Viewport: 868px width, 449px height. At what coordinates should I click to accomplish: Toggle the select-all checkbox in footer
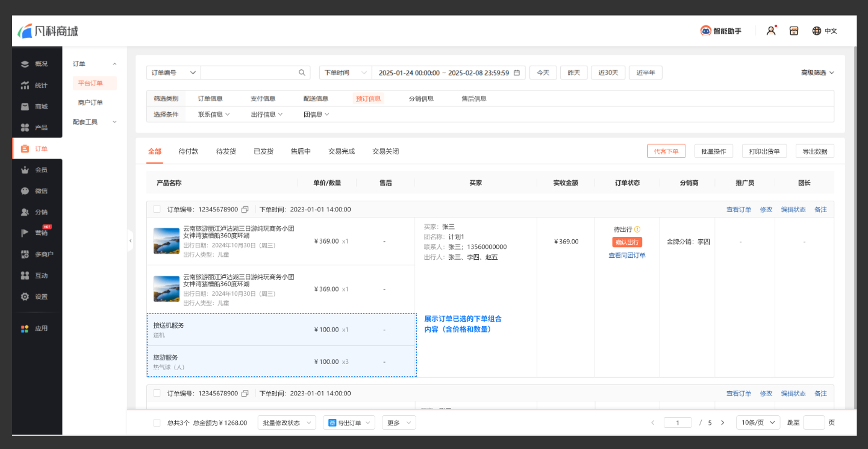pos(157,423)
